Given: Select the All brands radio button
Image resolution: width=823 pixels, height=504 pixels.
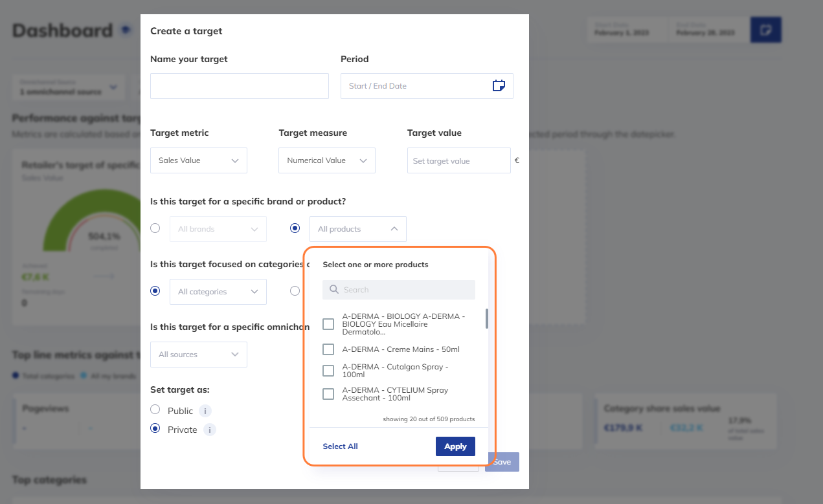Looking at the screenshot, I should click(x=155, y=228).
